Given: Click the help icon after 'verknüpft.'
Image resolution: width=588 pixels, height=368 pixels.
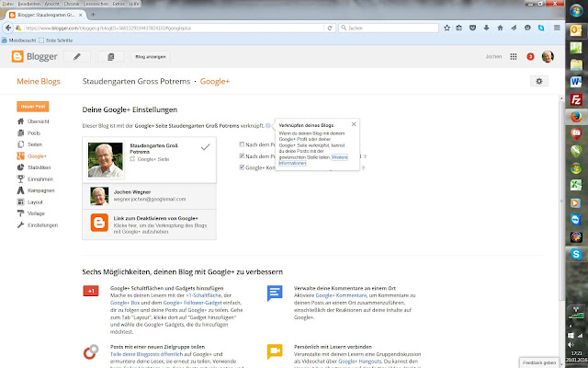Looking at the screenshot, I should click(267, 126).
